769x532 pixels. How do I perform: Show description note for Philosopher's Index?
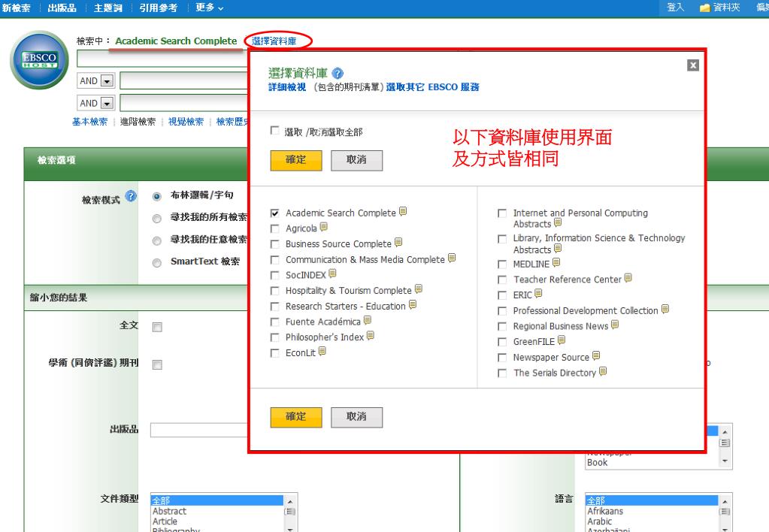(371, 336)
